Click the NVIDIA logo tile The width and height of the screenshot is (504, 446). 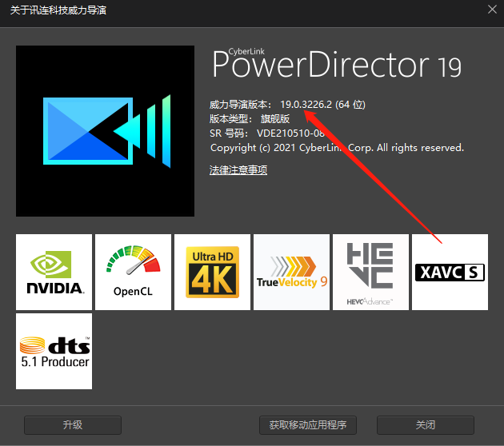(x=54, y=272)
